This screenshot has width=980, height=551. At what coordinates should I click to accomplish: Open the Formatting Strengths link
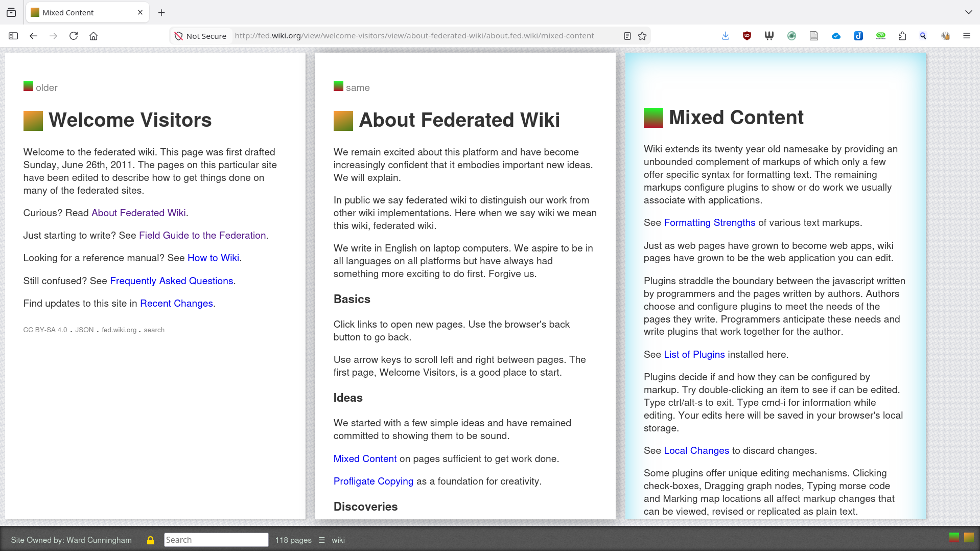pyautogui.click(x=709, y=223)
